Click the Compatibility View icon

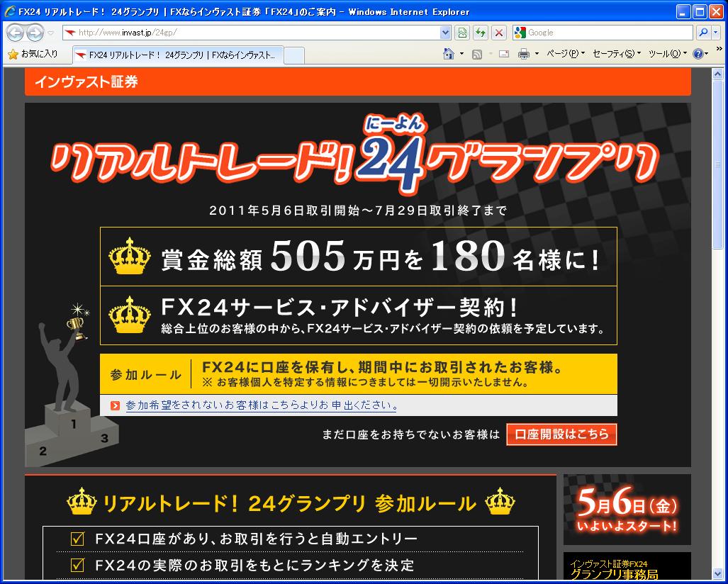pos(463,33)
